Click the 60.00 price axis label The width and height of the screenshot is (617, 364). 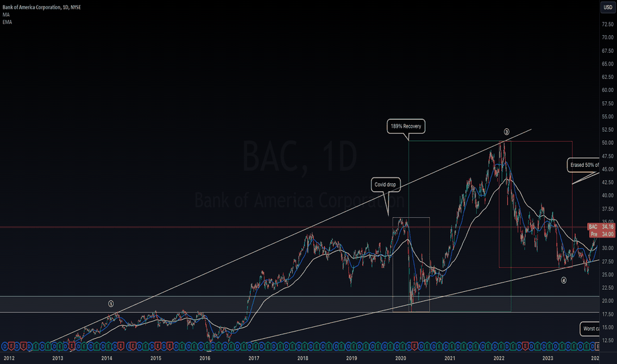608,90
